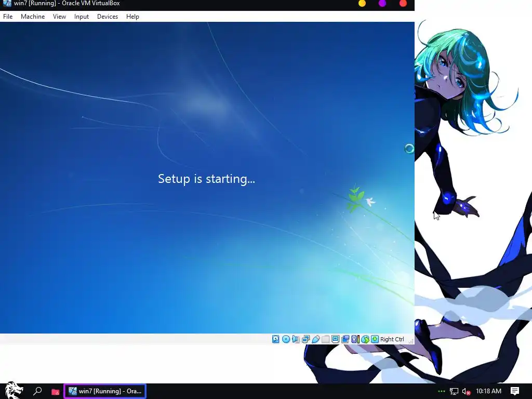This screenshot has height=399, width=532.
Task: Open the Devices menu
Action: (x=108, y=17)
